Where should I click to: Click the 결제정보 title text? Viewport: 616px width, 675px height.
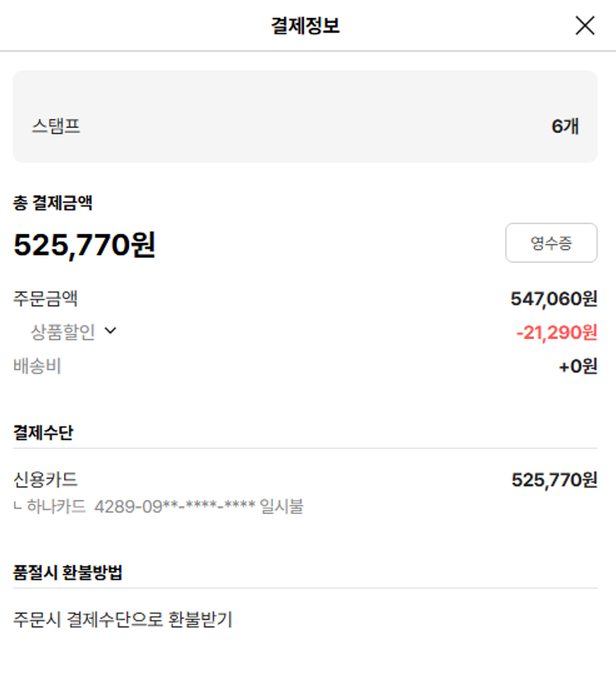click(x=306, y=26)
